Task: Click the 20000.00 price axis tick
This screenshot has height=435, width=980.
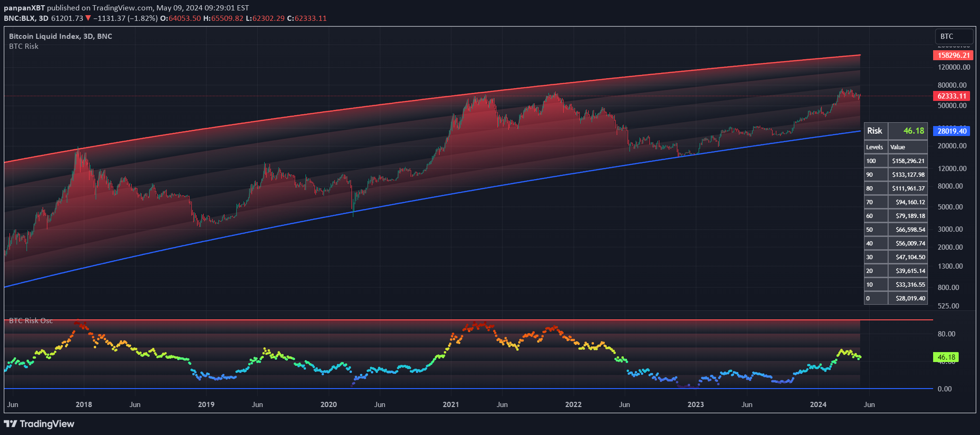Action: (953, 146)
